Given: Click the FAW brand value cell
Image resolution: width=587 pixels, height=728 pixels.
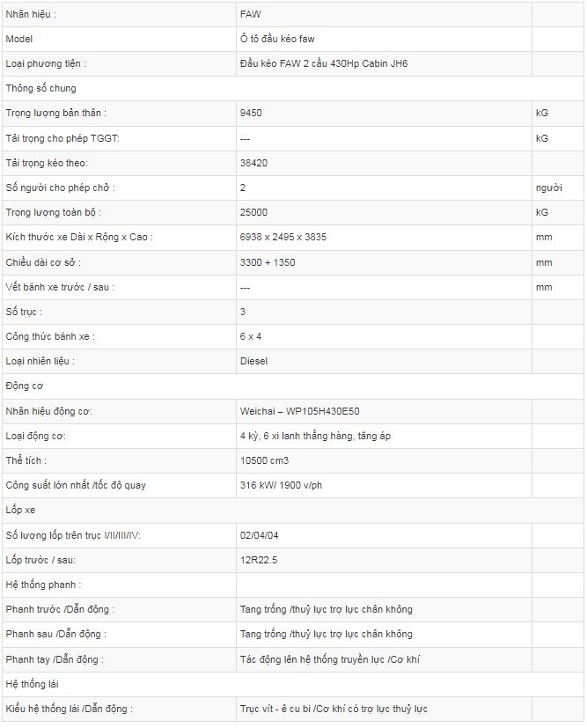Looking at the screenshot, I should (384, 14).
